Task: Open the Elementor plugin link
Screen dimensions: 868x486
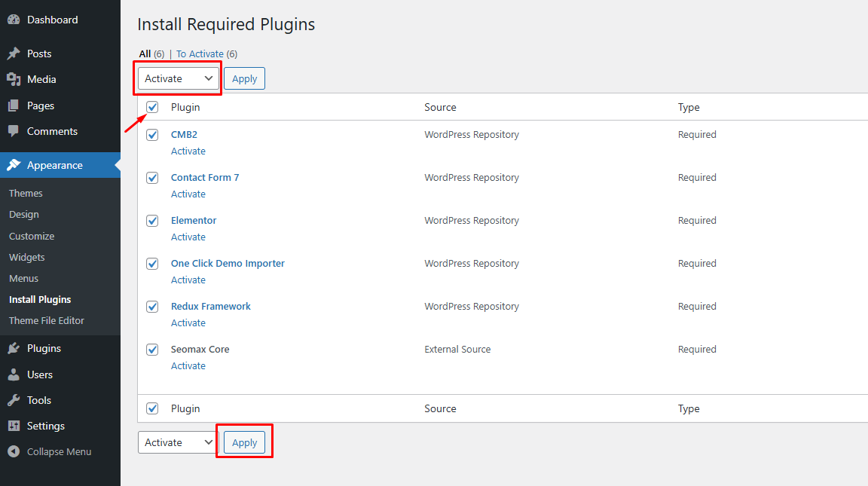Action: (193, 220)
